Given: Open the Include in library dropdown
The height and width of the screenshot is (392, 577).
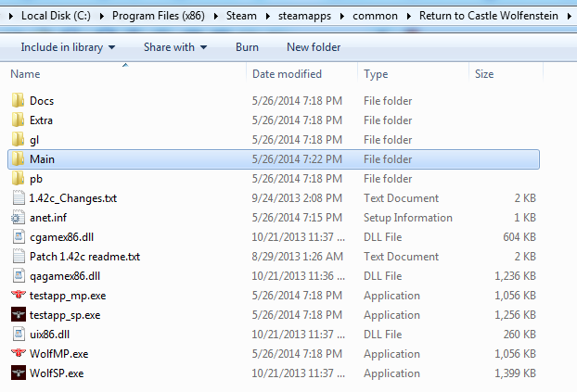Looking at the screenshot, I should point(68,47).
